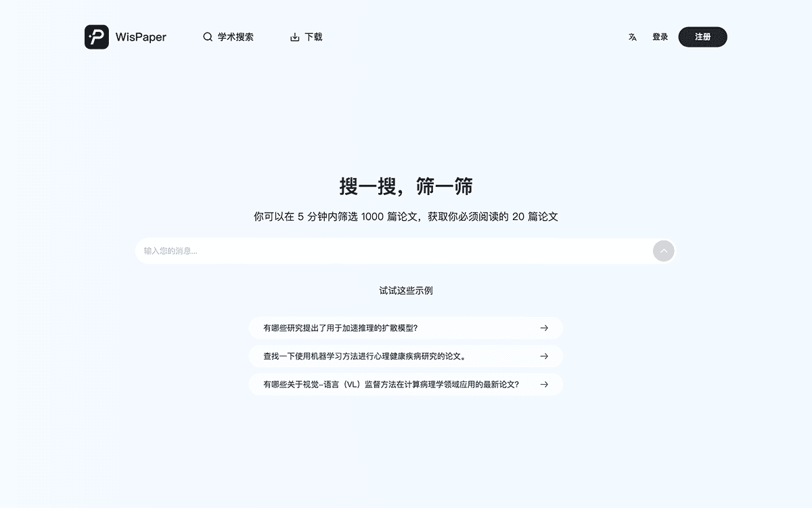Open the 学术搜索 menu item

(x=235, y=37)
